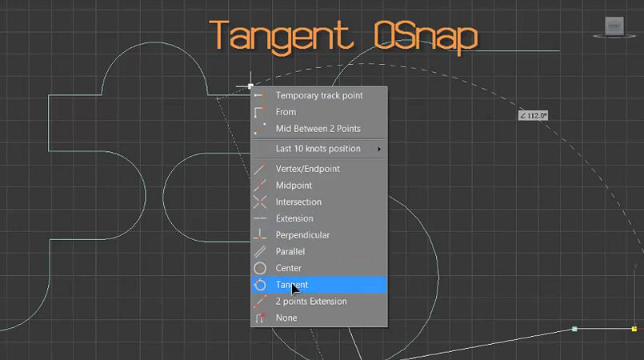Image resolution: width=644 pixels, height=360 pixels.
Task: Click the Center snap circle icon
Action: (259, 268)
